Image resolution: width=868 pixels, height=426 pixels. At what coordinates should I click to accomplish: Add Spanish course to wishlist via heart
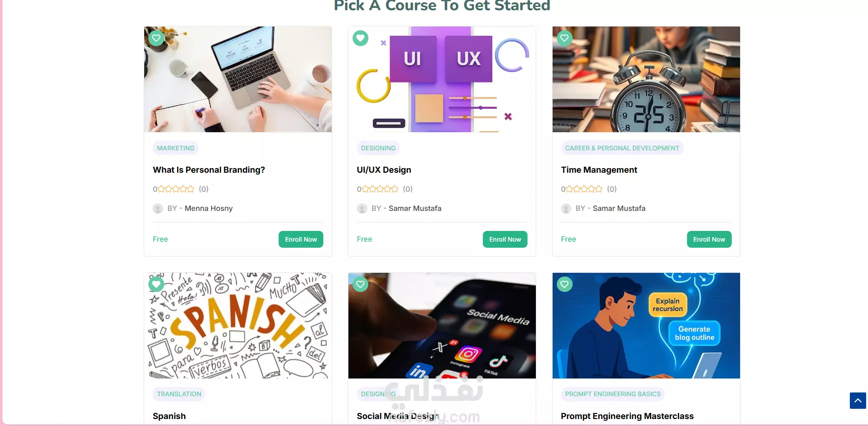pos(156,284)
